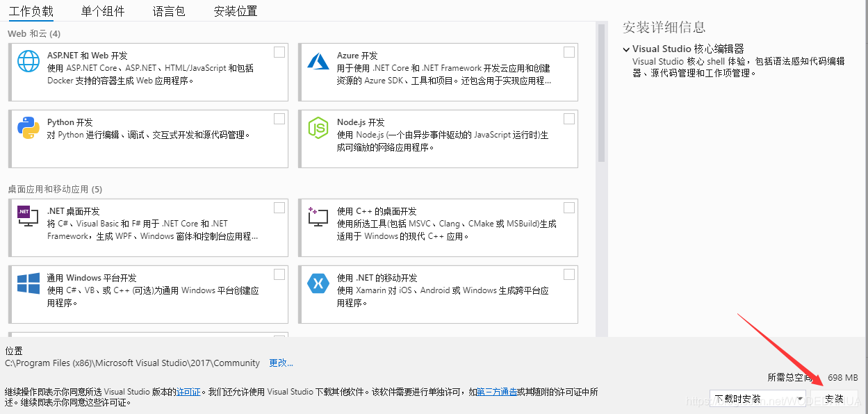Screen dimensions: 868x414
Task: Click the Python 开发 workload icon
Action: click(x=28, y=128)
